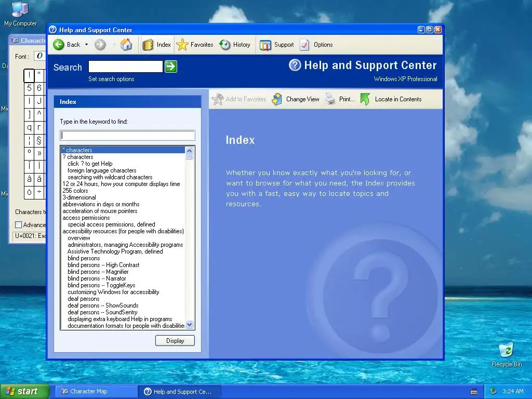Open the Recycle Bin desktop icon
The width and height of the screenshot is (532, 399).
tap(507, 354)
